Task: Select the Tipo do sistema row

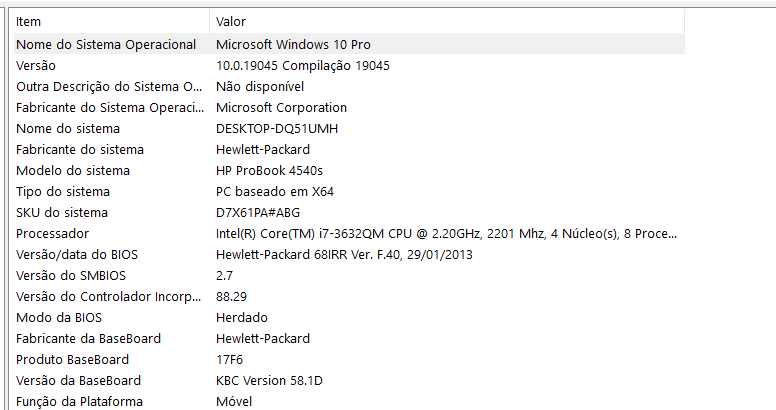Action: pos(63,191)
